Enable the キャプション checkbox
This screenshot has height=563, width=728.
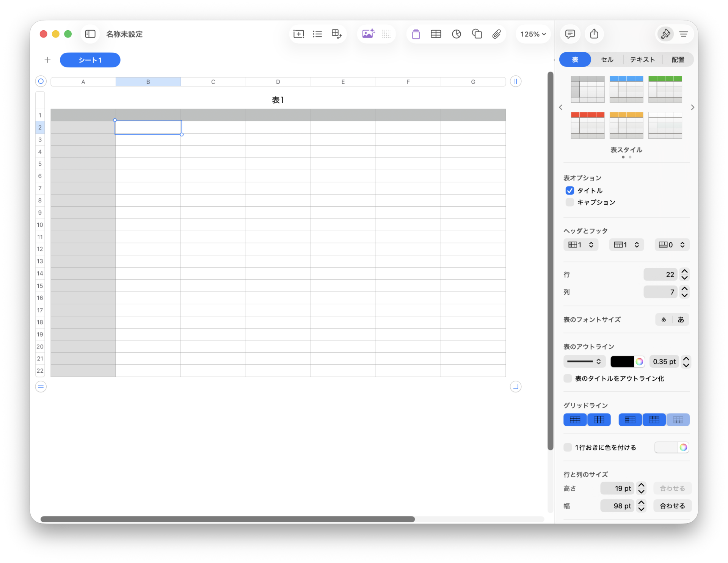coord(570,202)
